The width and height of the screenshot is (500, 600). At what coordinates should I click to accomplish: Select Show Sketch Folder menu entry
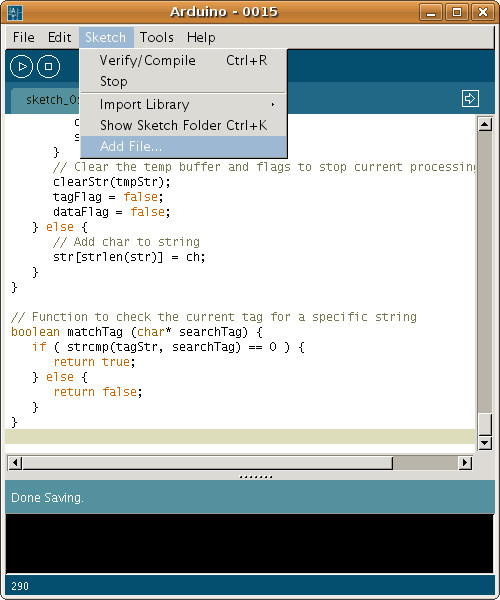(184, 126)
